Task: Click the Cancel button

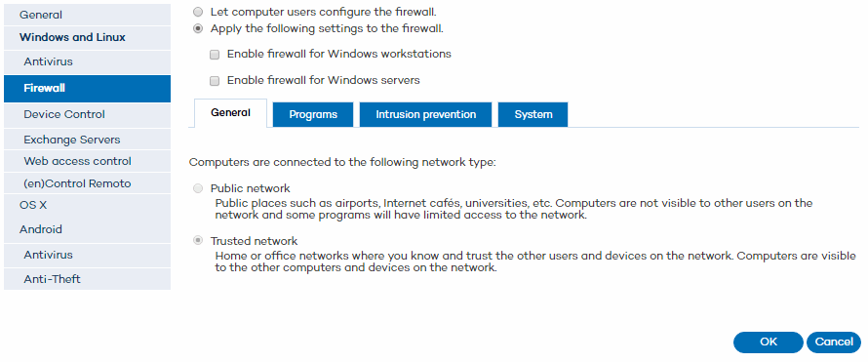Action: click(x=834, y=342)
